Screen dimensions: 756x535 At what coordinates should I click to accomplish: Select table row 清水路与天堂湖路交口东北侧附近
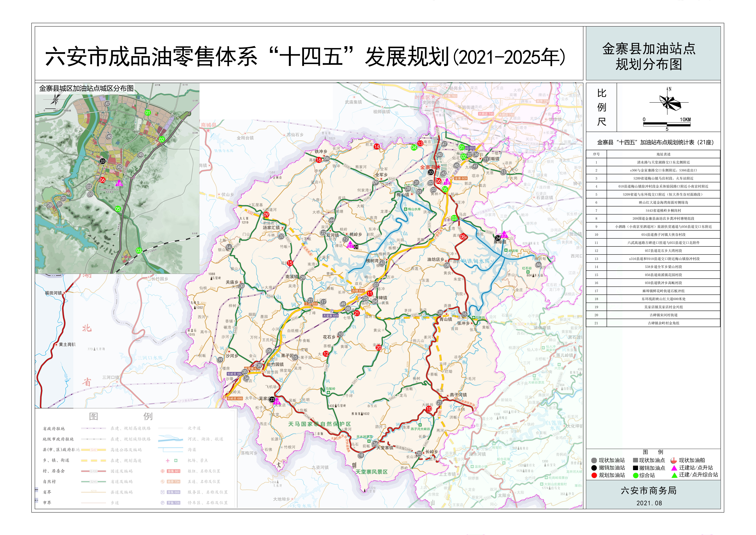click(x=653, y=162)
